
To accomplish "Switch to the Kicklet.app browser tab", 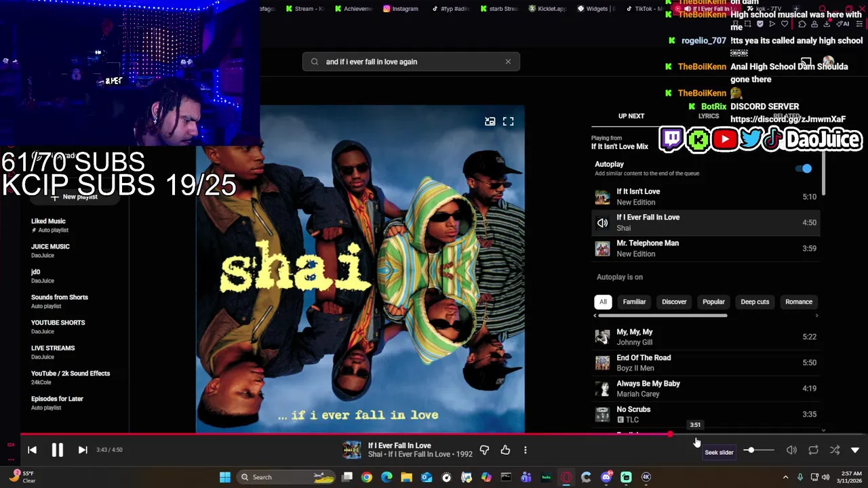I will click(548, 9).
